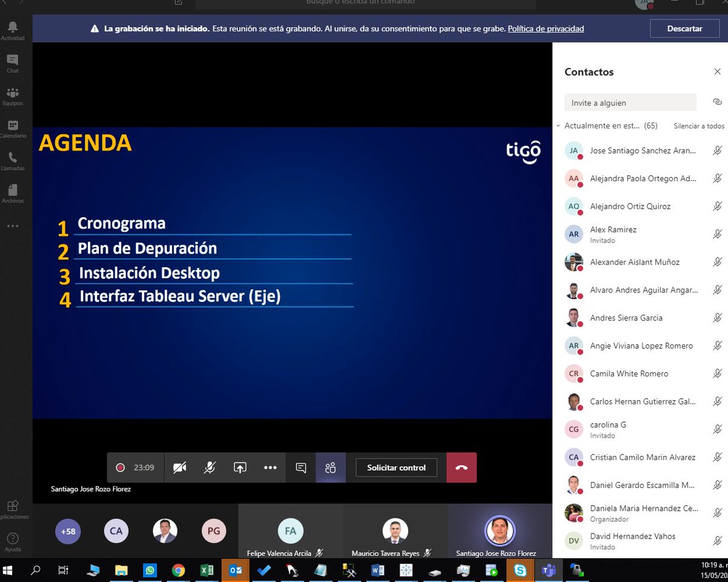728x582 pixels.
Task: Open the Llamadas calls section
Action: [13, 161]
